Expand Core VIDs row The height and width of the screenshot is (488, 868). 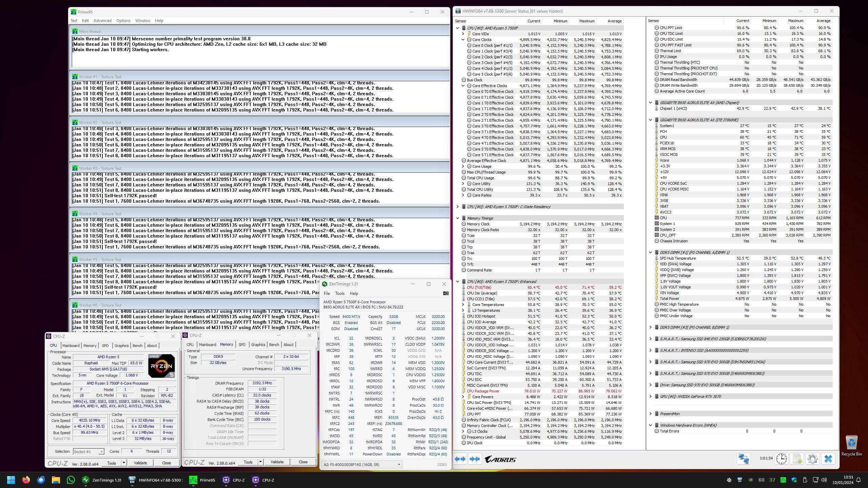click(x=463, y=34)
